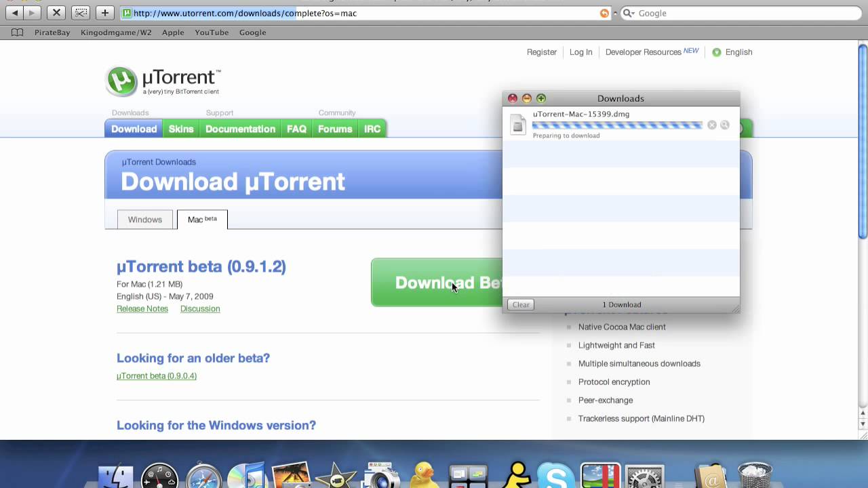This screenshot has width=868, height=488.
Task: Open System Preferences gear in Dock
Action: pyautogui.click(x=644, y=476)
